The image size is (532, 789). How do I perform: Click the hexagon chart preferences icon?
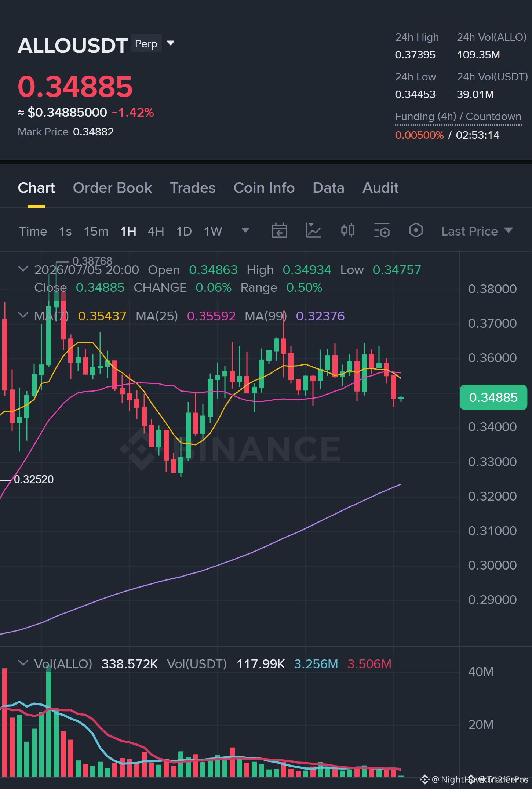[416, 231]
